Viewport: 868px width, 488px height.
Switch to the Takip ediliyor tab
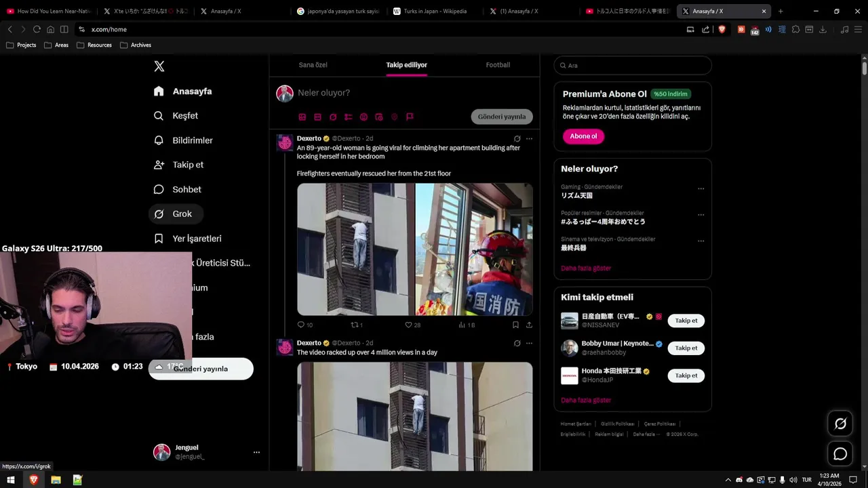point(406,65)
